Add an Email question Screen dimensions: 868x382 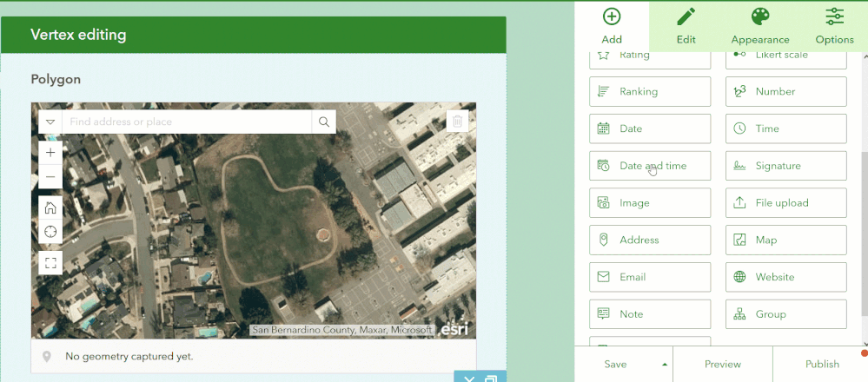[x=650, y=277]
